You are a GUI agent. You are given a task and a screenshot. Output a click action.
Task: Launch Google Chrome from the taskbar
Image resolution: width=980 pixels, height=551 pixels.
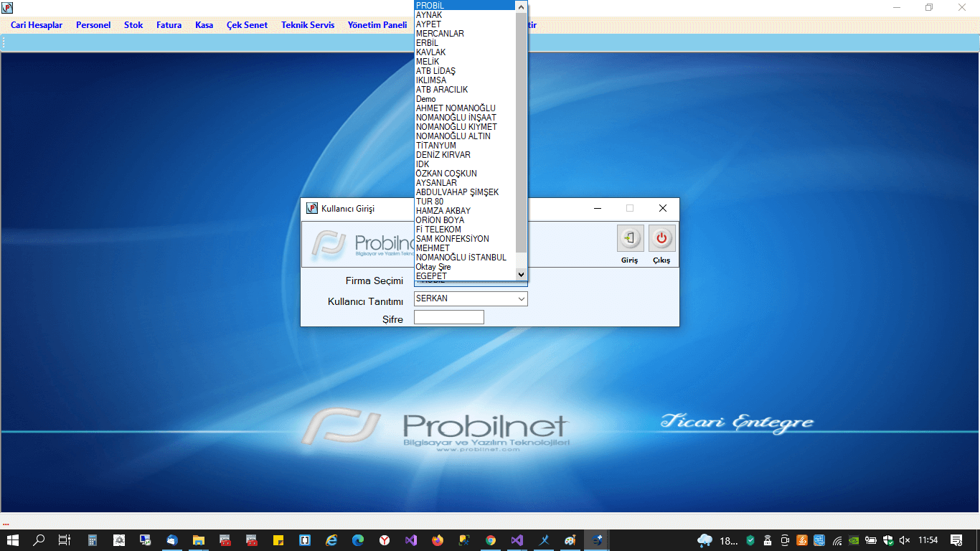[x=491, y=540]
